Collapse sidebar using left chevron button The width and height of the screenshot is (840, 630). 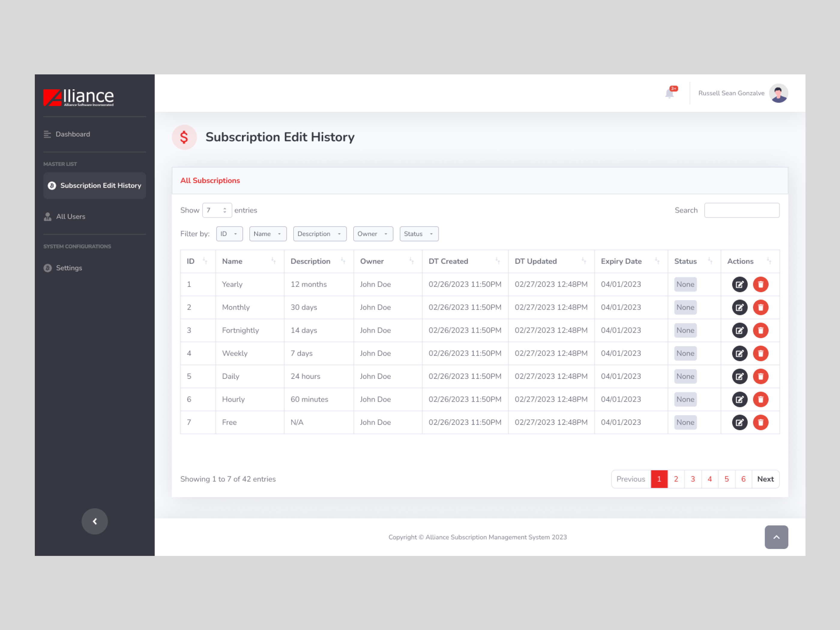click(x=95, y=521)
